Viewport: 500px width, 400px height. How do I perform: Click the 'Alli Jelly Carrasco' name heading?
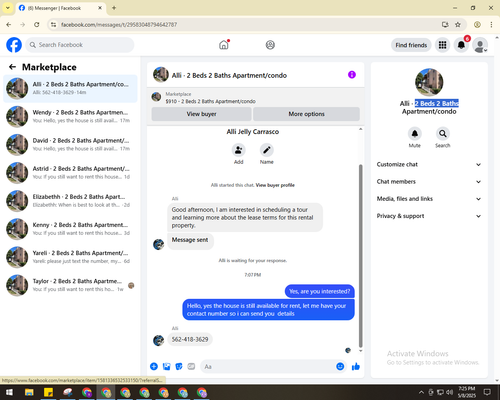pos(253,132)
